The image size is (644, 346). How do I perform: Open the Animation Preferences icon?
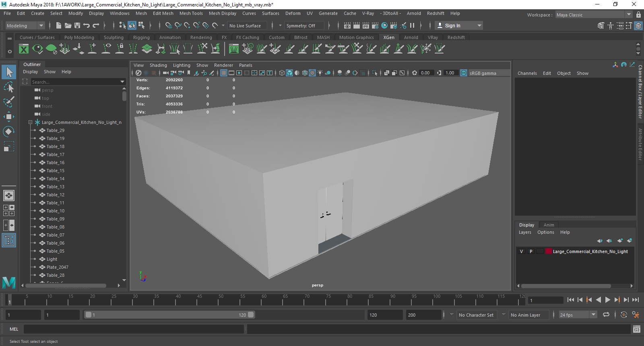pyautogui.click(x=636, y=315)
